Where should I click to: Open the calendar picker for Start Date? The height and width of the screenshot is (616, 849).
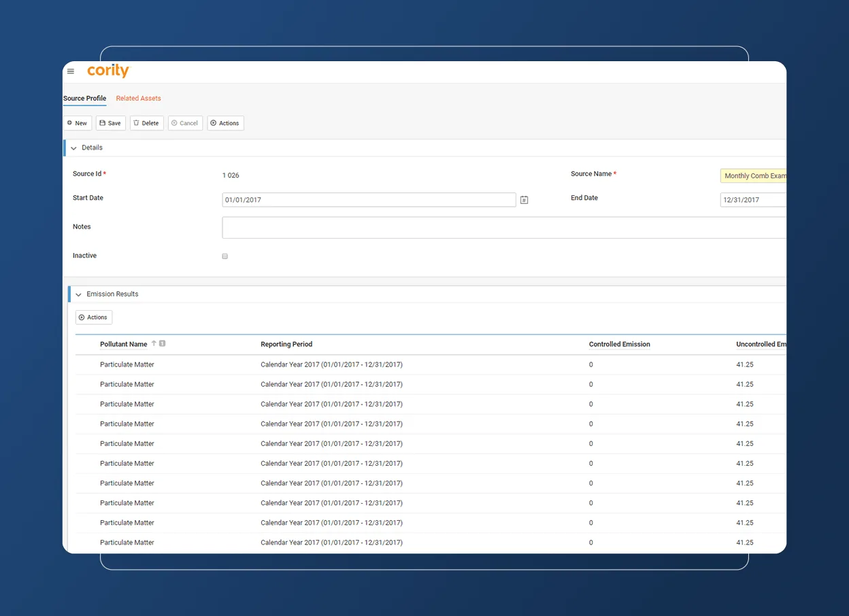524,199
